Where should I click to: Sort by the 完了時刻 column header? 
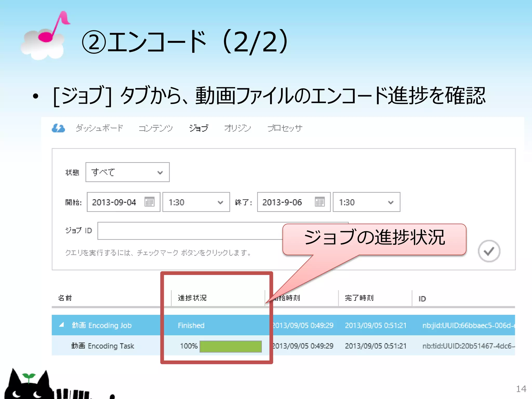pyautogui.click(x=359, y=298)
